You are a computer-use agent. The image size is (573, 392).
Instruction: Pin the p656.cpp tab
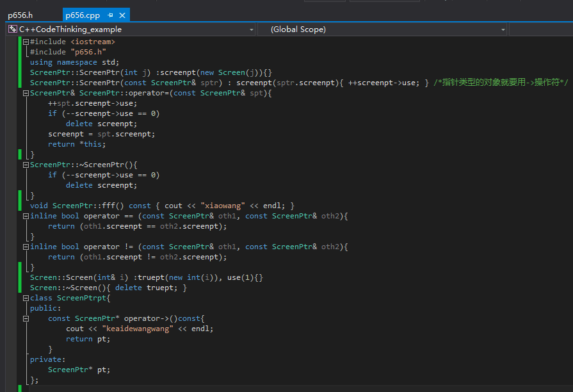[x=111, y=15]
